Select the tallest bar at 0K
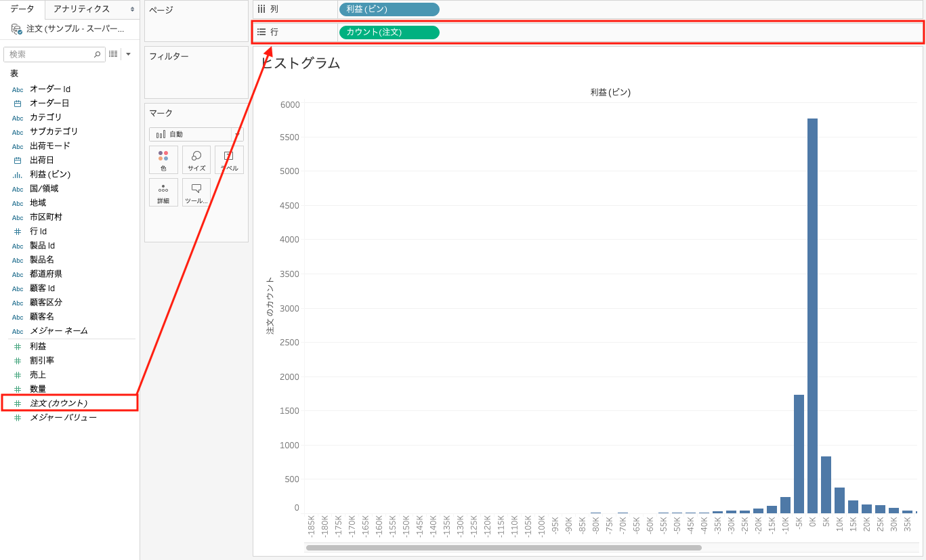 click(812, 316)
